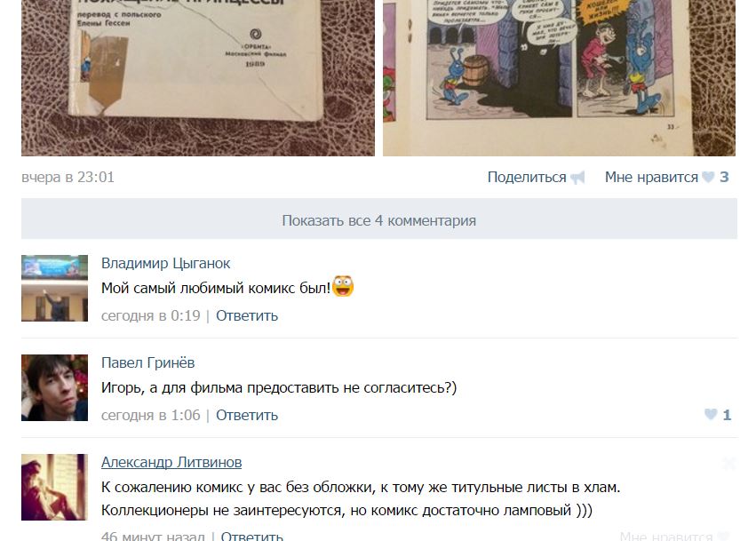The width and height of the screenshot is (756, 541).
Task: Open the book cover photo thumbnail
Action: tap(198, 77)
